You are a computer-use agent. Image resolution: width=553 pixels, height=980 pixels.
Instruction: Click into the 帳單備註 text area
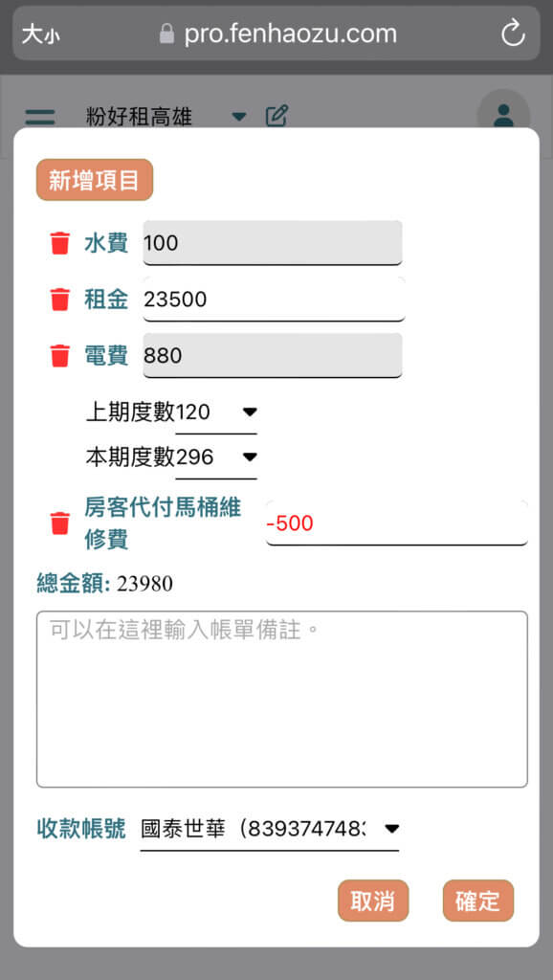(x=282, y=700)
